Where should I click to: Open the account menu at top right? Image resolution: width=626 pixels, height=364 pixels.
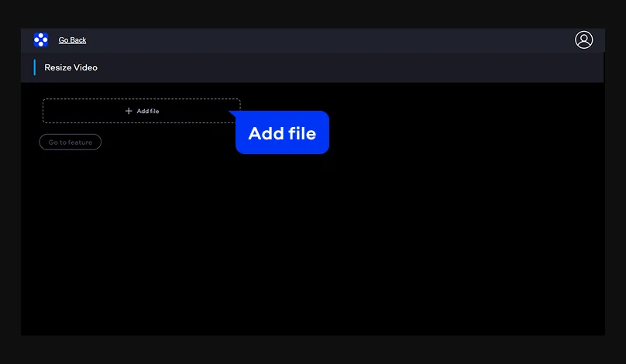click(583, 40)
